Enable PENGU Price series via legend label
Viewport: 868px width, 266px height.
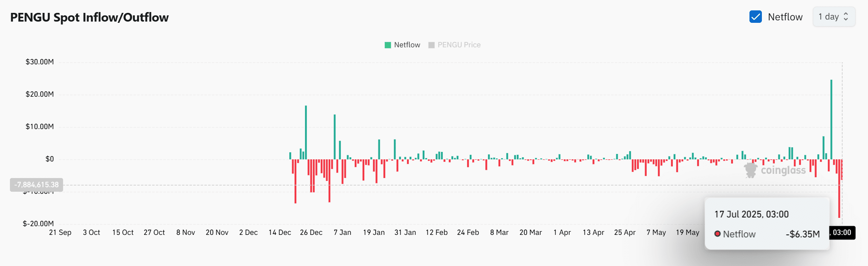[459, 45]
